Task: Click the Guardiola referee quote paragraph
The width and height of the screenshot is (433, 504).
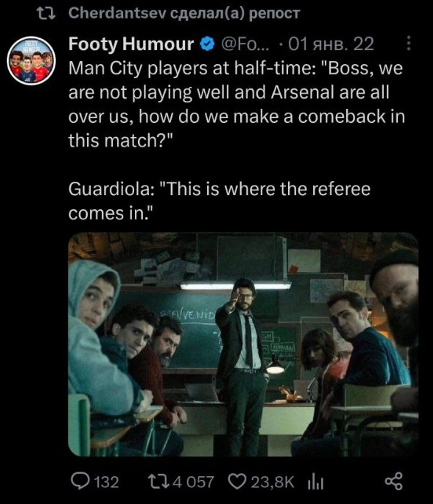Action: pos(219,201)
